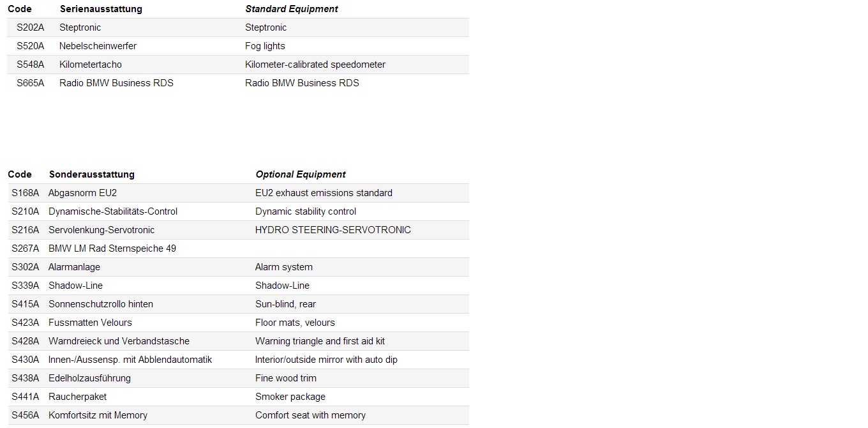Click the Kilometertacho entry
The image size is (868, 428).
[x=90, y=65]
